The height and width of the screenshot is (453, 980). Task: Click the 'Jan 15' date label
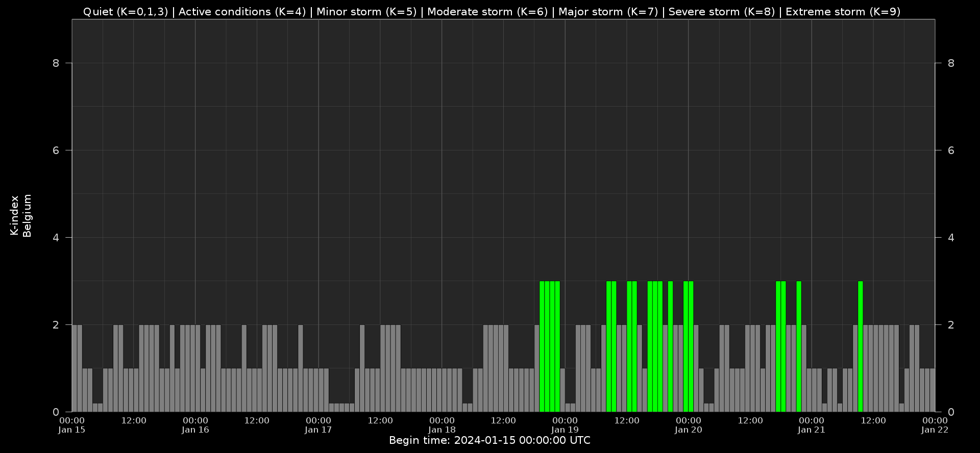[x=72, y=430]
